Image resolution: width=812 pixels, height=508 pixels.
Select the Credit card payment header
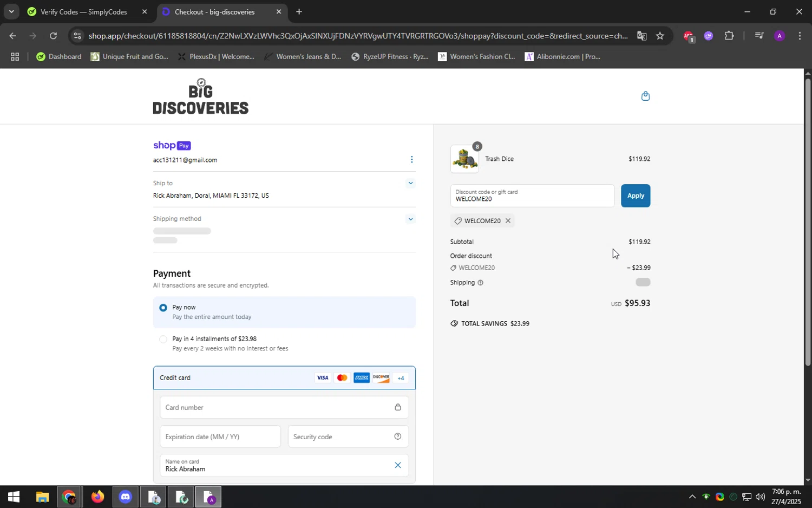point(284,378)
